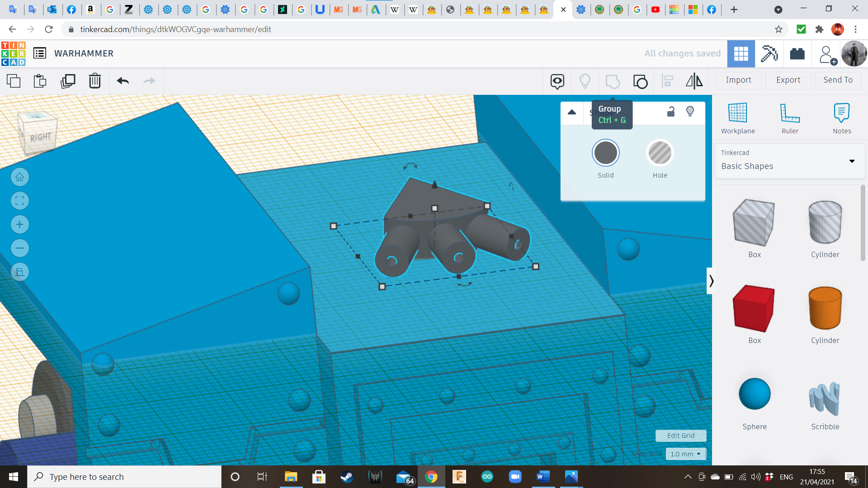This screenshot has width=868, height=488.
Task: Click the Edit Grid button
Action: tap(680, 436)
